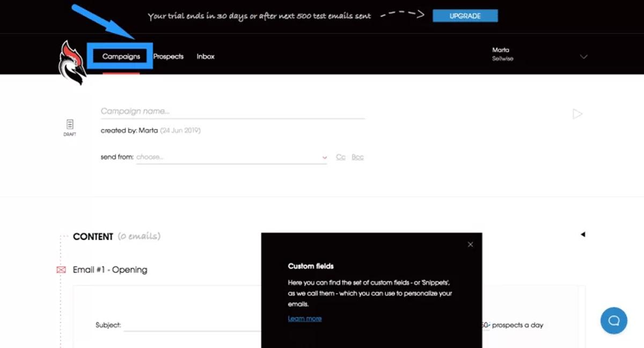Click the 'Email #1 - Opening' title
This screenshot has width=644, height=348.
click(x=110, y=270)
